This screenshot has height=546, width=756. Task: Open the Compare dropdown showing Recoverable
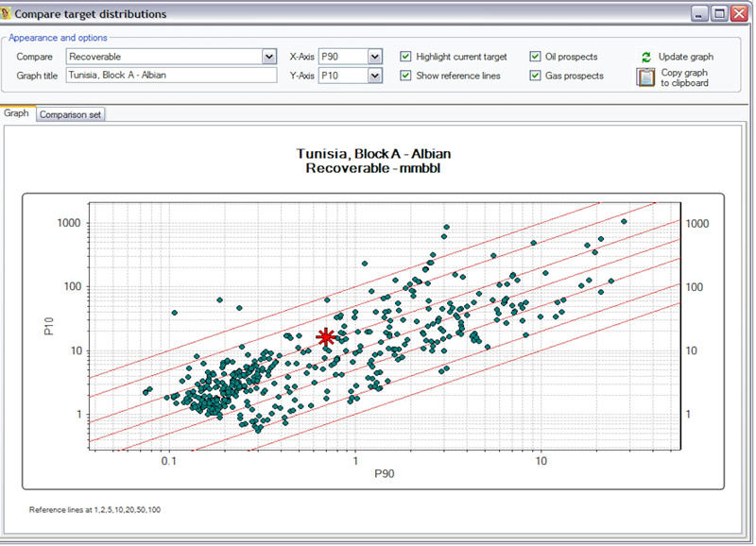268,57
